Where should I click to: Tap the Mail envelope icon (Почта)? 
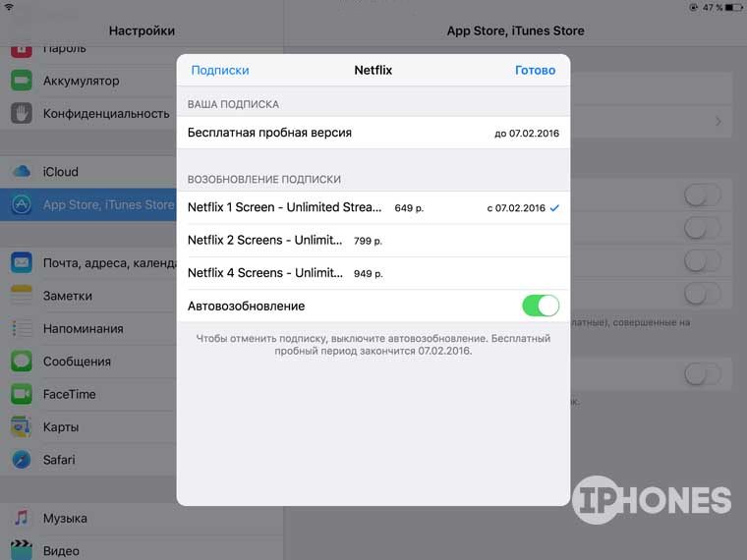22,262
